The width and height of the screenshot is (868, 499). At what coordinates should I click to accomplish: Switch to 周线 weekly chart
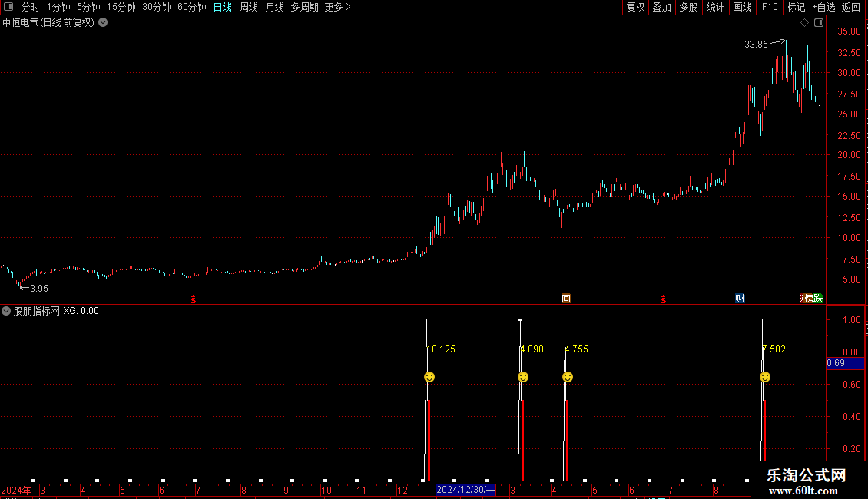(249, 7)
